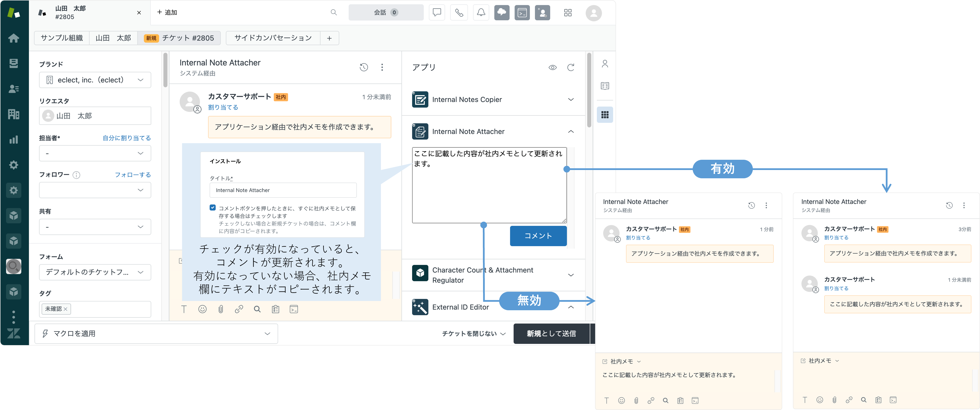This screenshot has height=410, width=980.
Task: Open Customers icon in left sidebar
Action: tap(14, 89)
